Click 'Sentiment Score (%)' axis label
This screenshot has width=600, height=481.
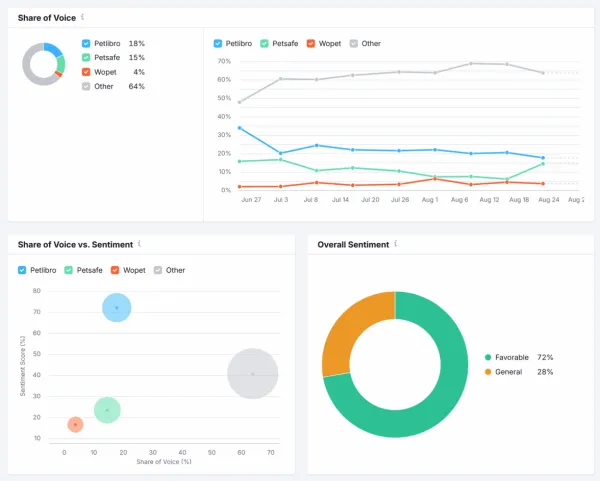22,366
